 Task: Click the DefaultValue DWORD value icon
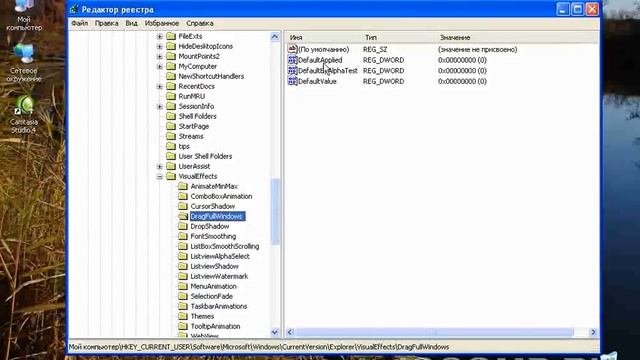coord(292,81)
